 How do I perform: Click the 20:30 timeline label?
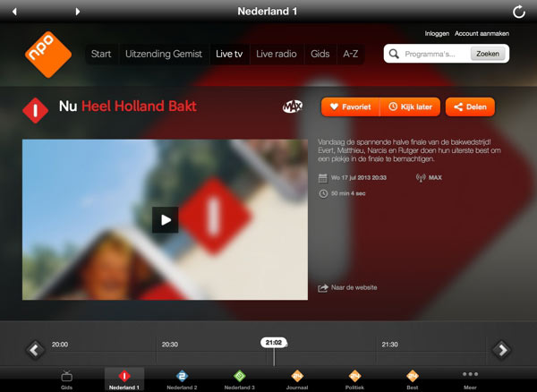point(170,345)
